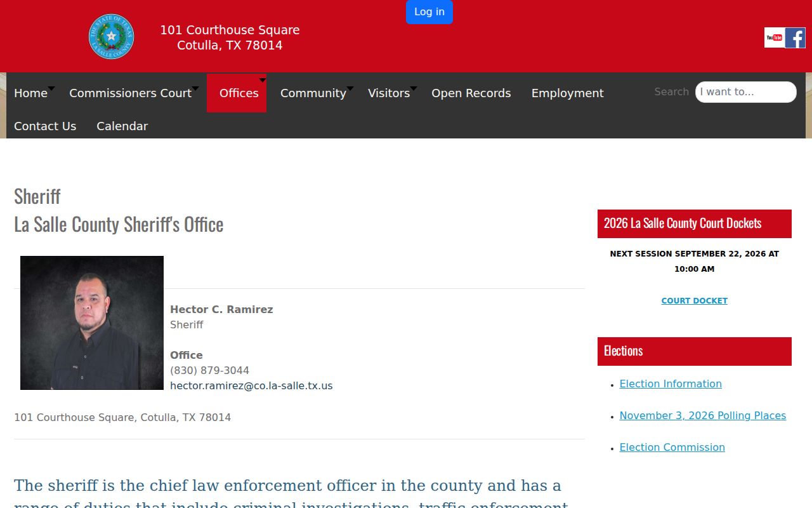Click the 2026 La Salle County Court Dockets heading
This screenshot has width=812, height=508.
tap(695, 224)
